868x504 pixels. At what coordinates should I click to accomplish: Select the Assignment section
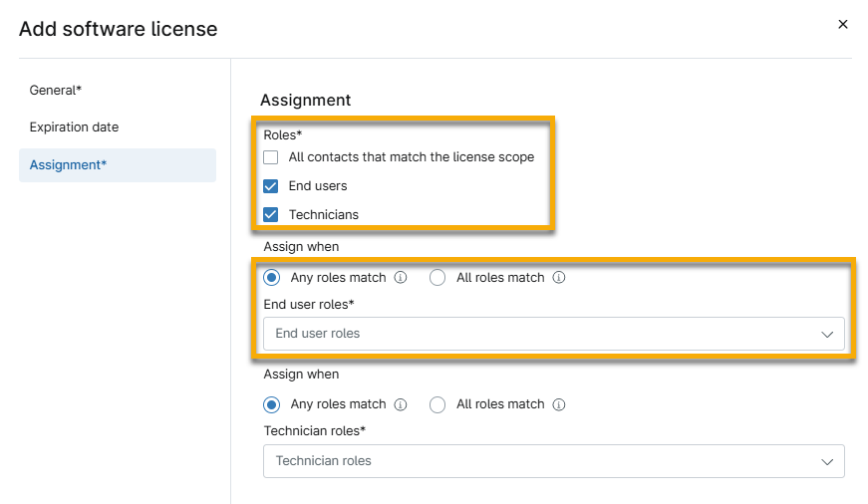pos(118,165)
